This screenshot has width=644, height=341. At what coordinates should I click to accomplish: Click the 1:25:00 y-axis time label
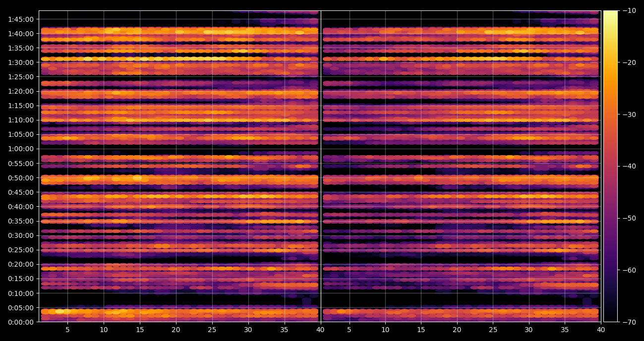pos(21,77)
